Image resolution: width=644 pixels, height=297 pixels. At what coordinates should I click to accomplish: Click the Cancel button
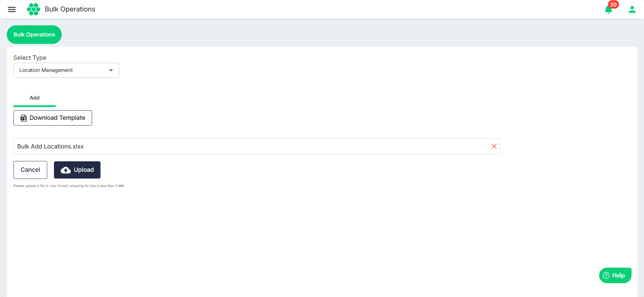tap(30, 170)
